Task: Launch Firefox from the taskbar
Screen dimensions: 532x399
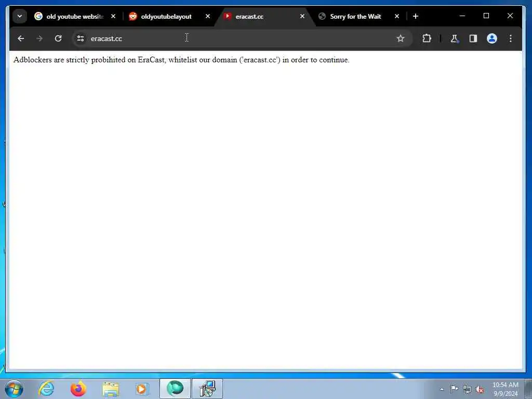Action: click(x=78, y=389)
